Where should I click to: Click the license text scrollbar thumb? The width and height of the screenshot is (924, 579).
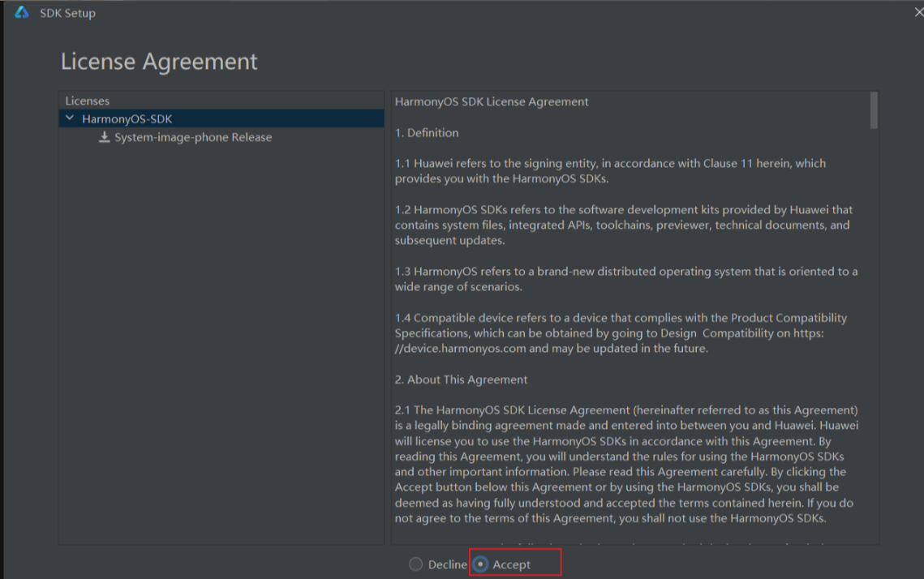874,110
